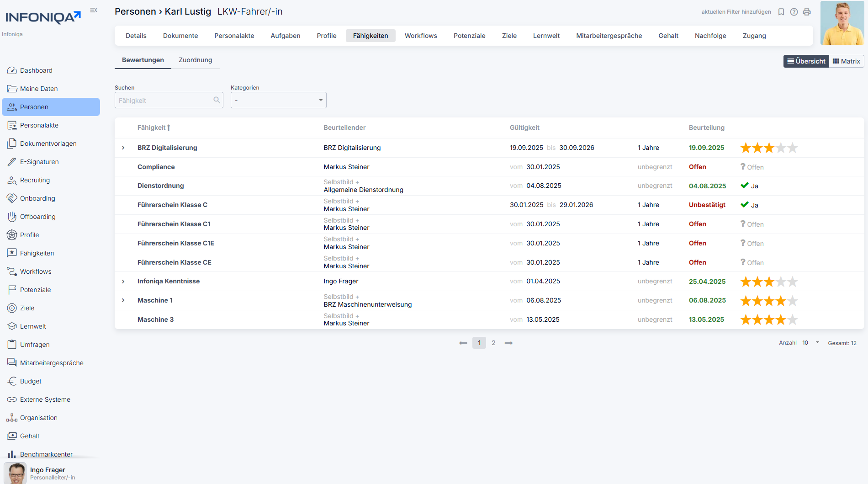
Task: Open Budget euro icon
Action: [12, 381]
